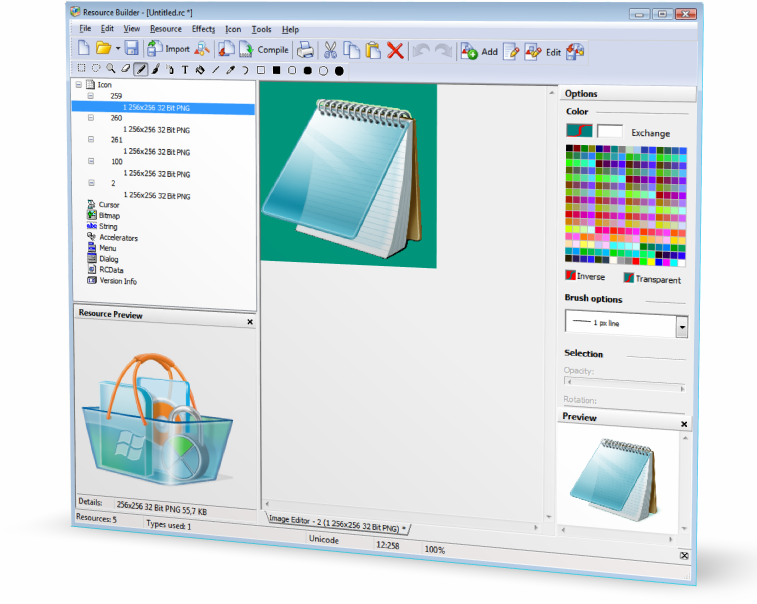Screen dimensions: 757x604
Task: Click the Exchange colors label
Action: click(x=650, y=133)
